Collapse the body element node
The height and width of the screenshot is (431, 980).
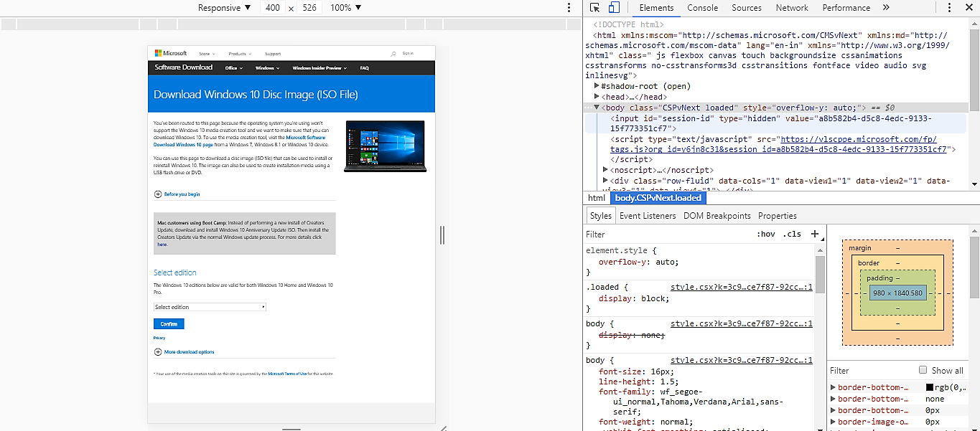tap(597, 108)
